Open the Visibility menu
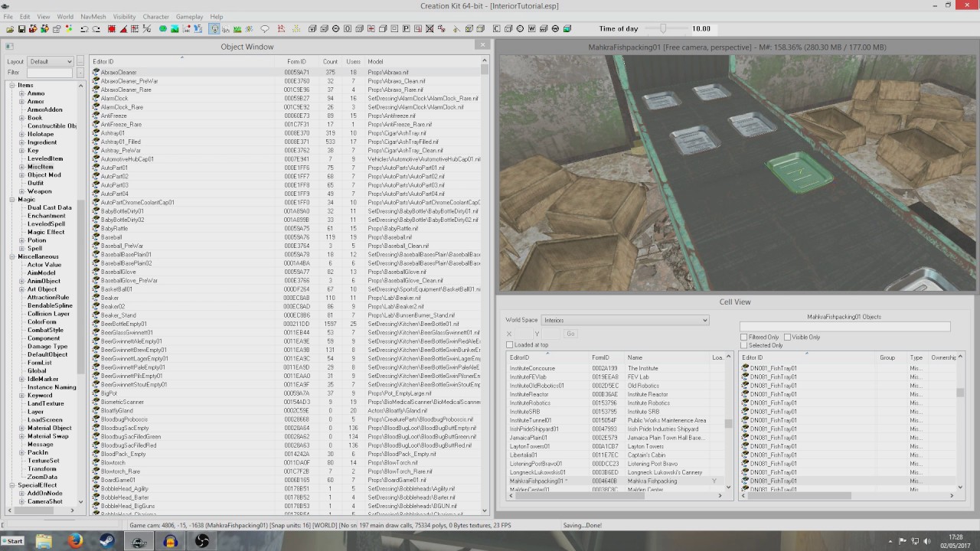The image size is (980, 551). [124, 16]
